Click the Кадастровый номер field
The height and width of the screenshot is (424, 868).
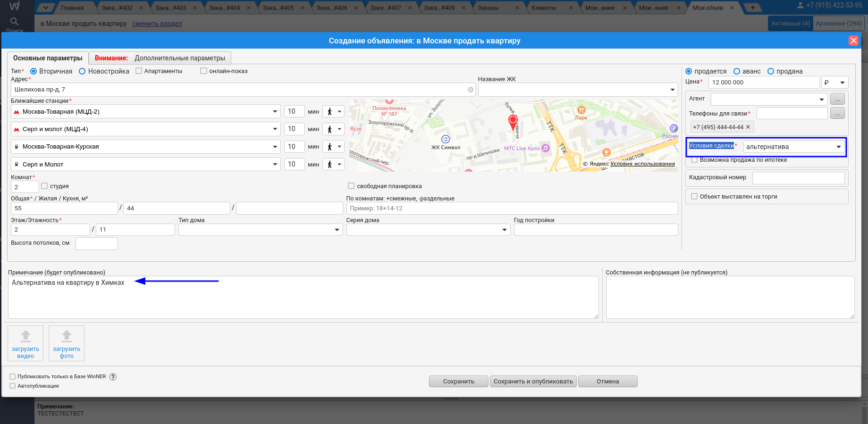[x=799, y=178]
